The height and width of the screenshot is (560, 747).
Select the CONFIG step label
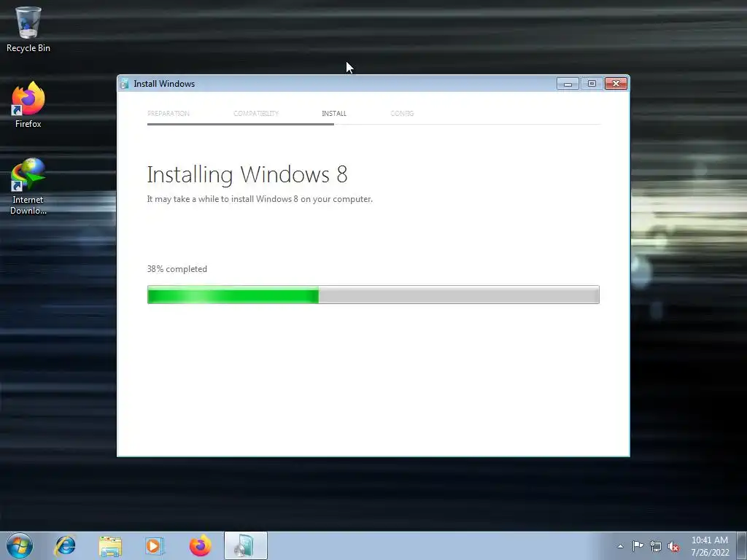pyautogui.click(x=402, y=113)
